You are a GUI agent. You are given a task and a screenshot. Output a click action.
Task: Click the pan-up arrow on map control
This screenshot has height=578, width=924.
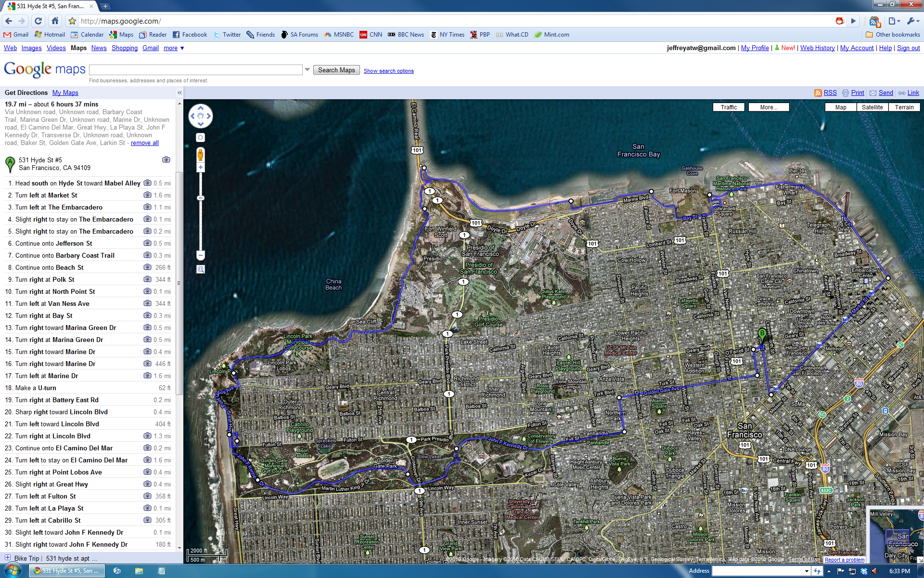coord(201,108)
